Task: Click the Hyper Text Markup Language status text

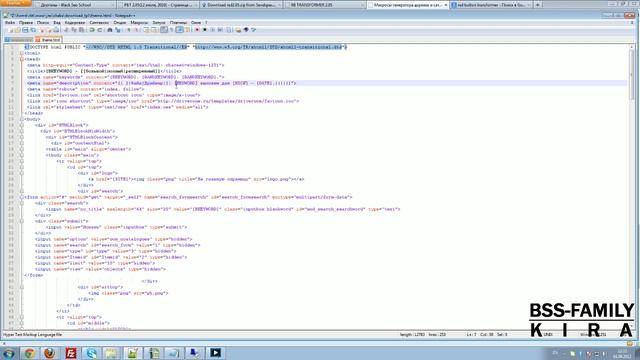Action: pos(33,335)
